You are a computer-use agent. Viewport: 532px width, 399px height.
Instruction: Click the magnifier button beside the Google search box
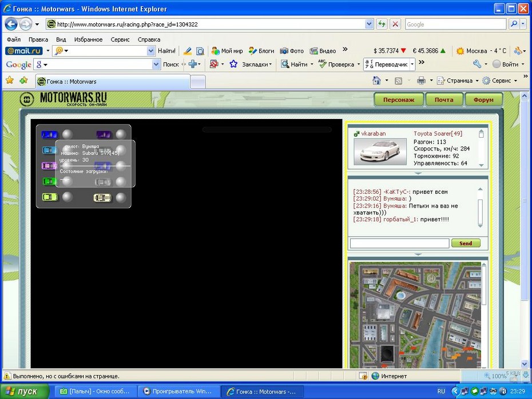(x=514, y=24)
